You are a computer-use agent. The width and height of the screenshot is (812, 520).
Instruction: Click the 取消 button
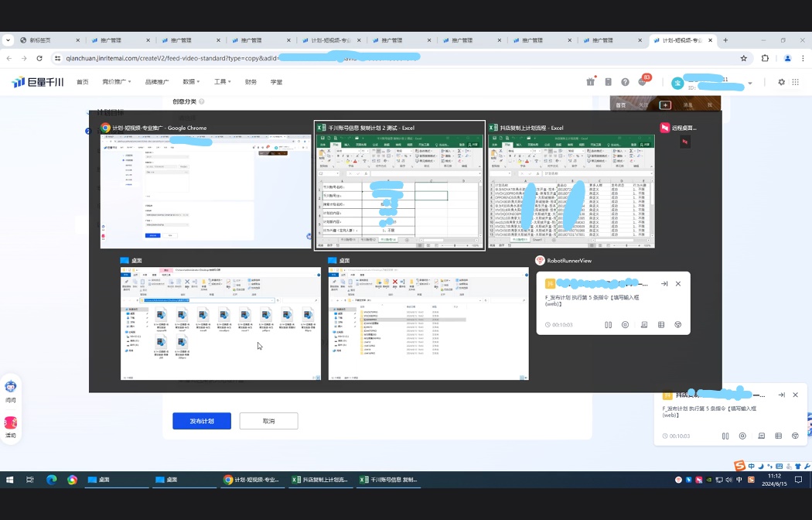coord(269,421)
